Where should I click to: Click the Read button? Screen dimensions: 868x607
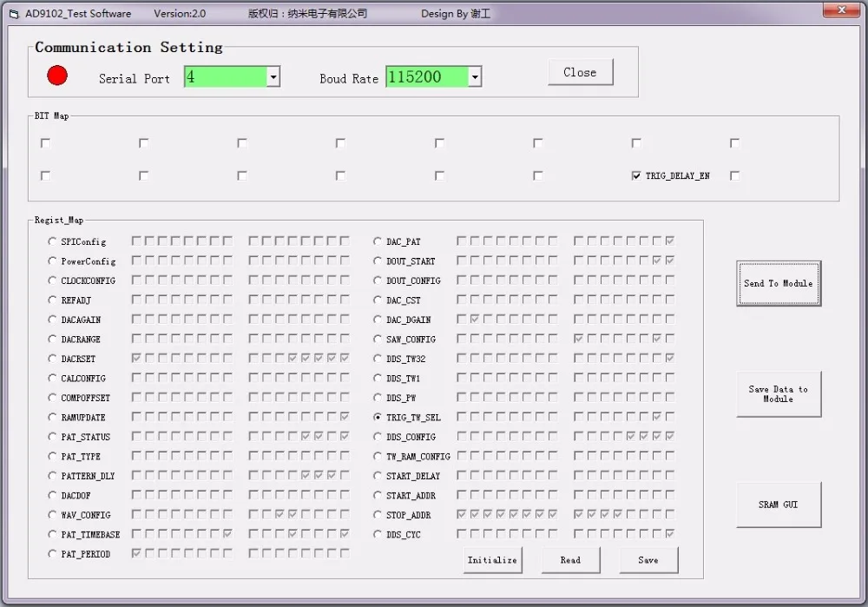[x=571, y=560]
